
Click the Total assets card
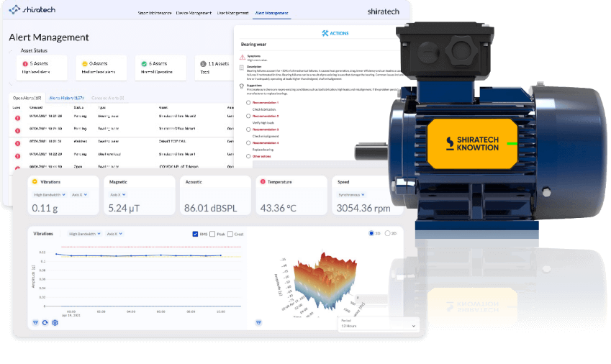point(215,68)
